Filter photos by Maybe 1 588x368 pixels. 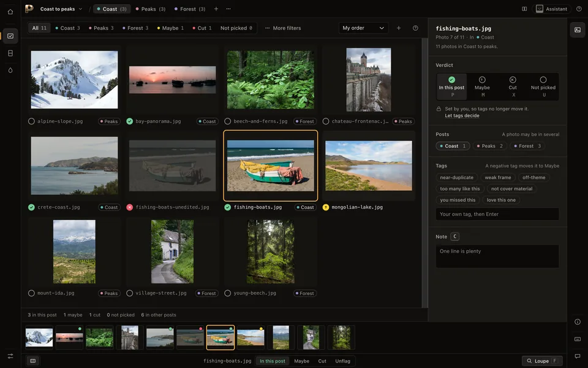[x=170, y=28]
